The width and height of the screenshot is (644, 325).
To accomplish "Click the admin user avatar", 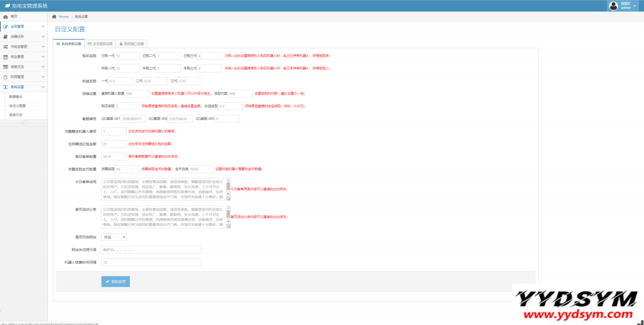I will point(613,6).
